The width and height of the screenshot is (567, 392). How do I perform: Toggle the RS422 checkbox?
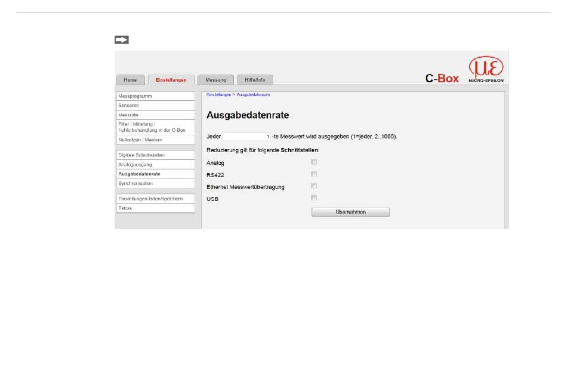tap(314, 174)
